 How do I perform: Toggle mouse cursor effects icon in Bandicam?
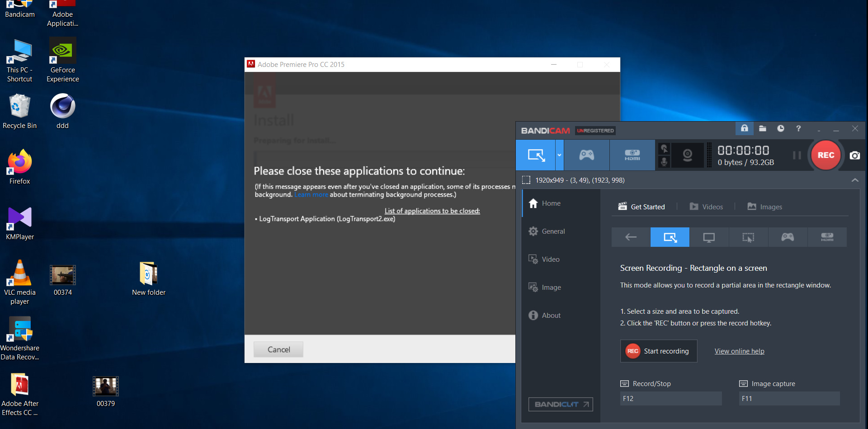pyautogui.click(x=664, y=149)
